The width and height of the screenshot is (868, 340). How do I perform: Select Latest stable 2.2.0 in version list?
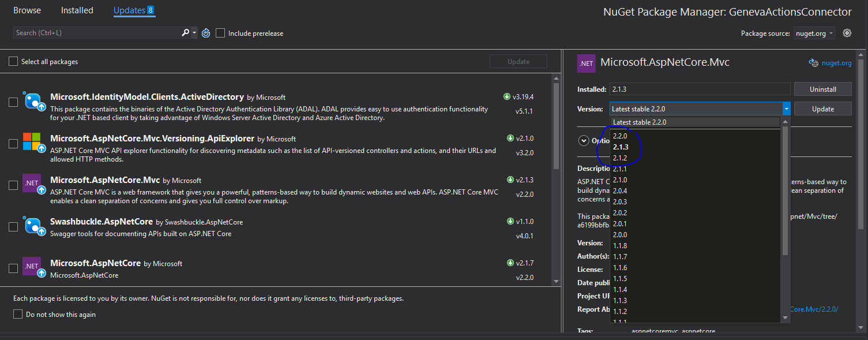(x=695, y=122)
